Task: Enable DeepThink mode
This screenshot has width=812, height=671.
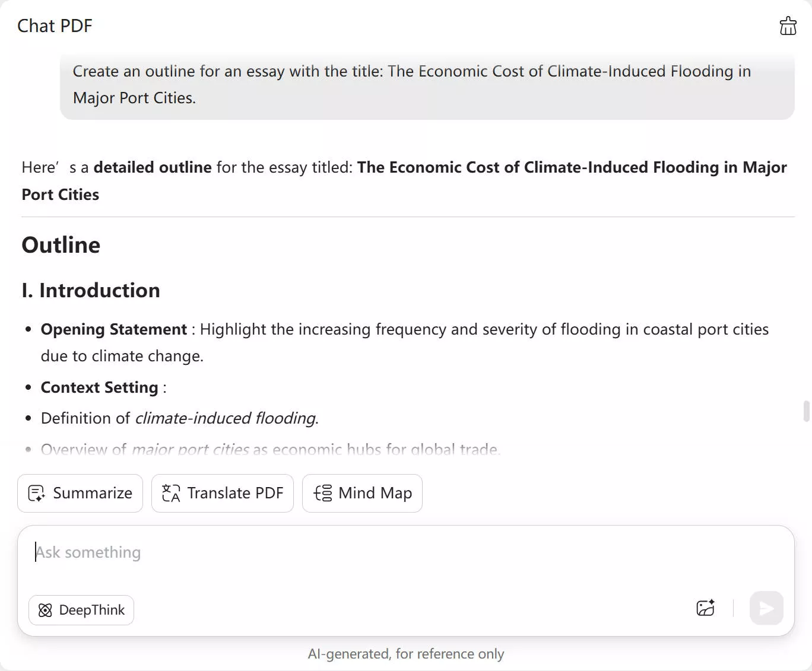Action: [81, 610]
